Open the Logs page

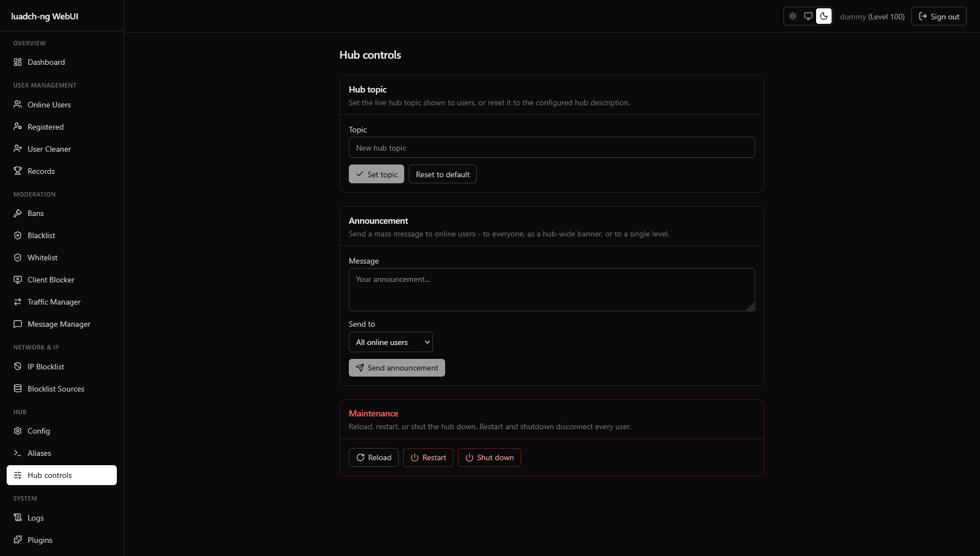(x=61, y=518)
